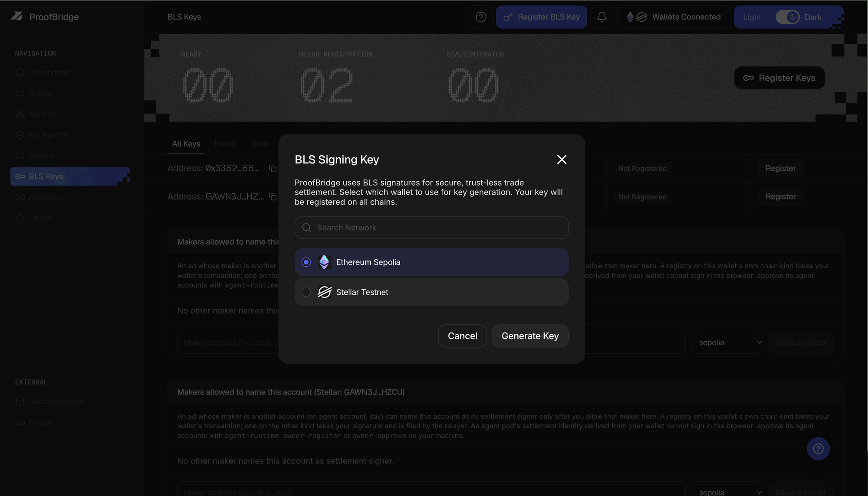Screen dimensions: 868x496
Task: Click My Ads sidebar icon
Action: (20, 114)
